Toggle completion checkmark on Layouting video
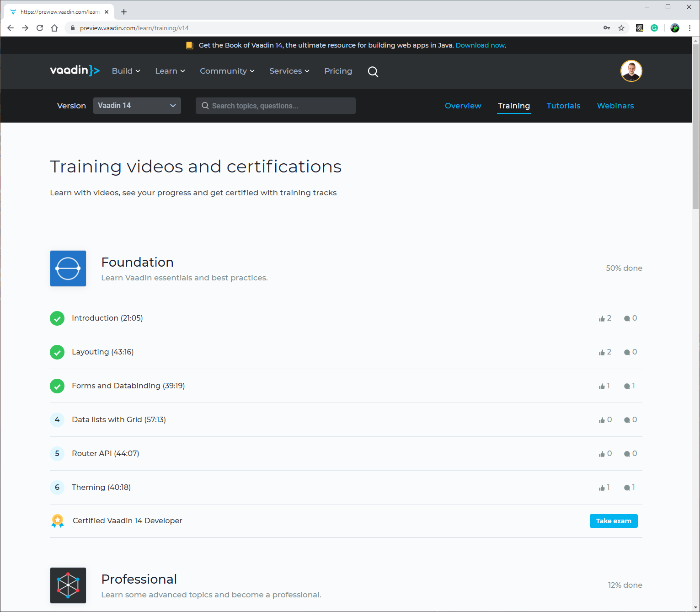The width and height of the screenshot is (700, 612). click(57, 352)
